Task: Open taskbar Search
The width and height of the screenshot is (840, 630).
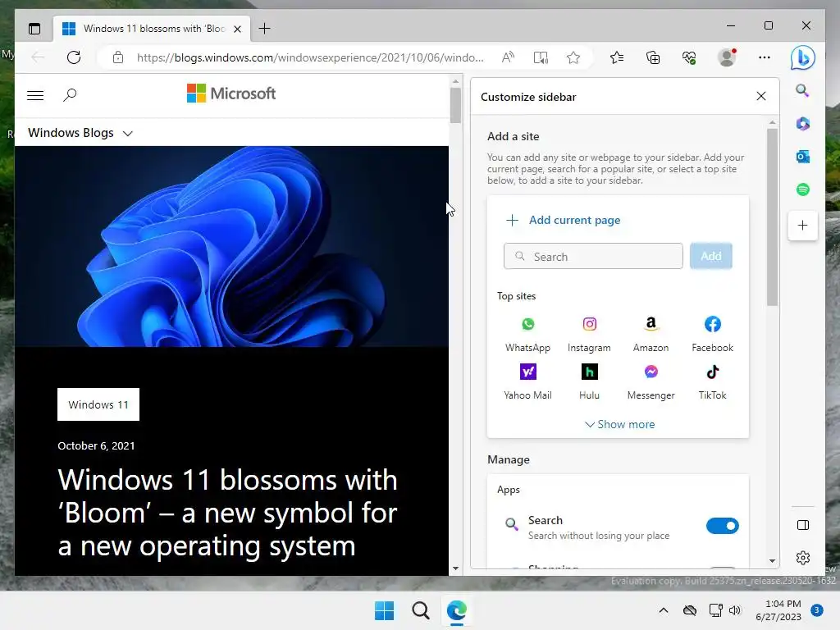Action: [421, 610]
